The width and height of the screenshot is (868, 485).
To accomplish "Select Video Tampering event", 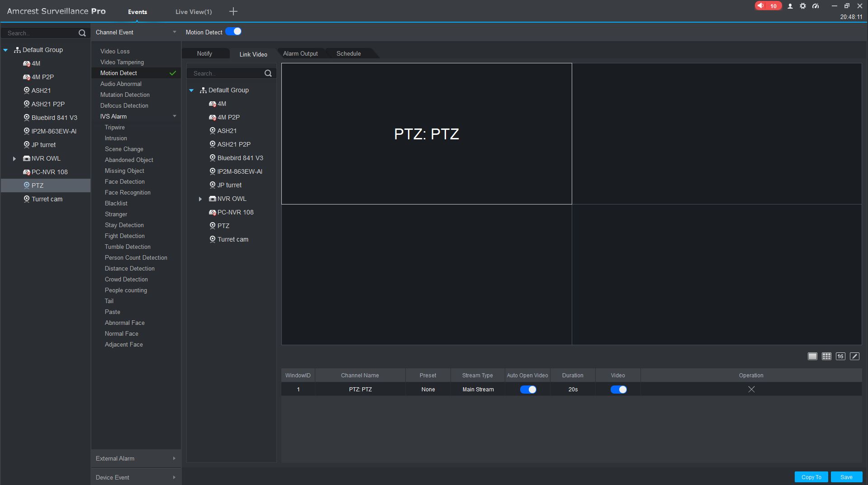I will point(122,62).
